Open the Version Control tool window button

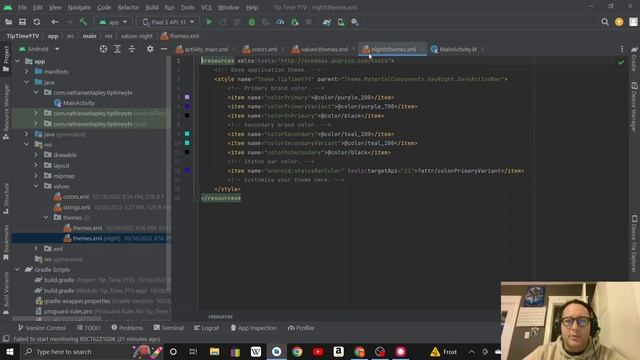[42, 328]
